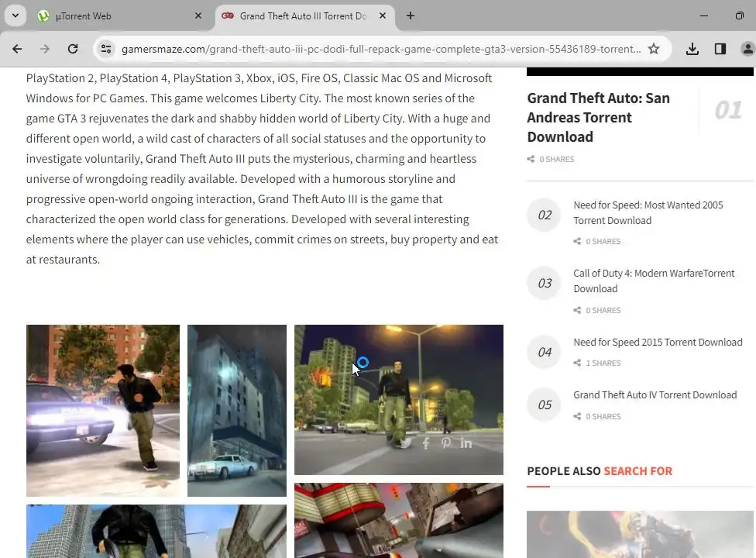756x558 pixels.
Task: Minimize the browser window
Action: click(x=704, y=16)
